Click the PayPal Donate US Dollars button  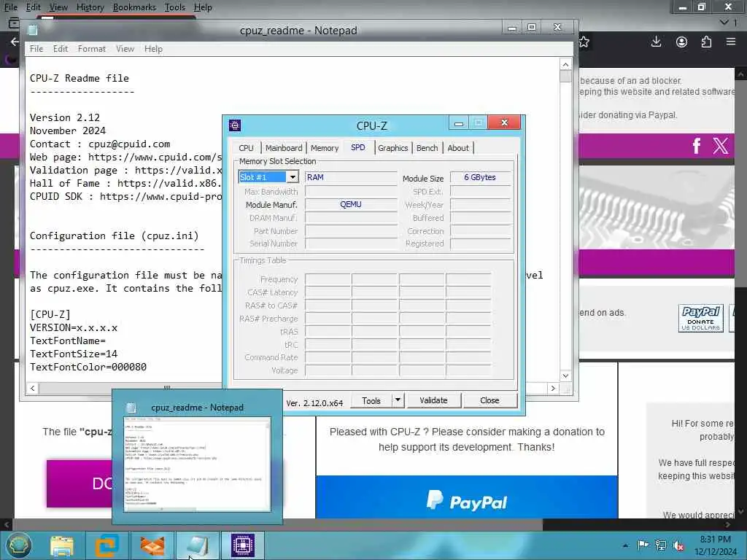[701, 318]
